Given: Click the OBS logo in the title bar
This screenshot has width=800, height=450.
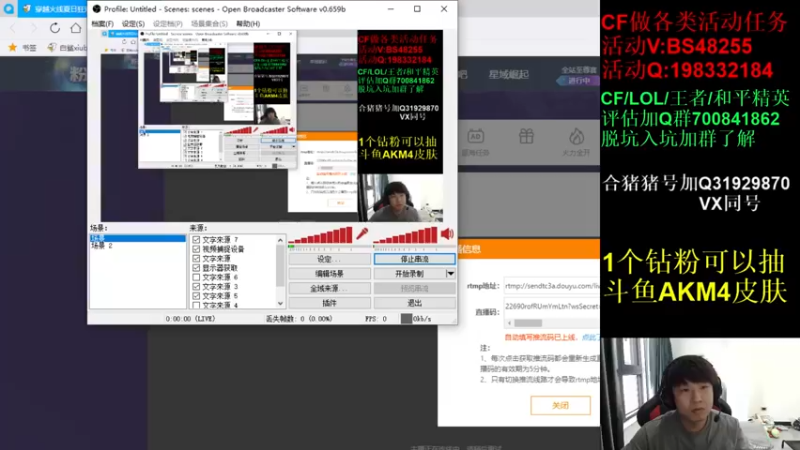Looking at the screenshot, I should [x=96, y=9].
